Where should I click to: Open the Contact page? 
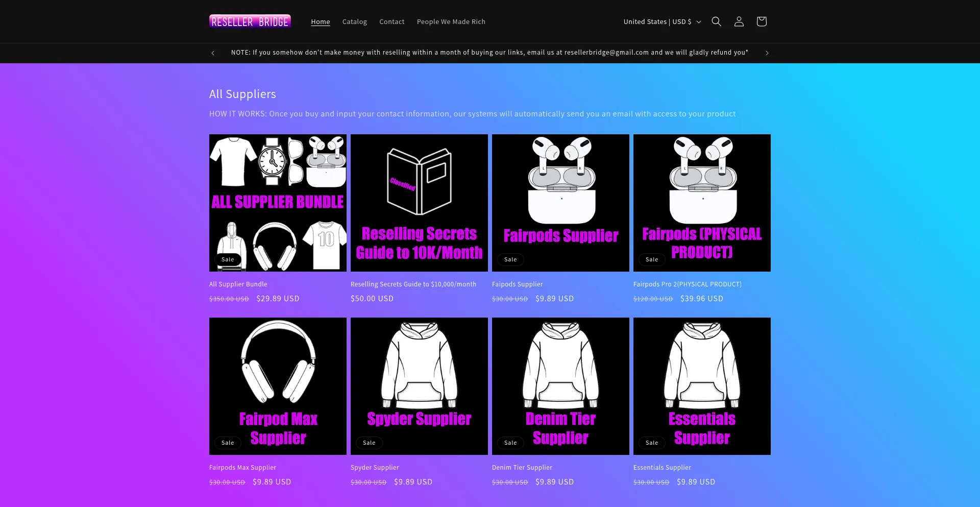click(x=391, y=21)
